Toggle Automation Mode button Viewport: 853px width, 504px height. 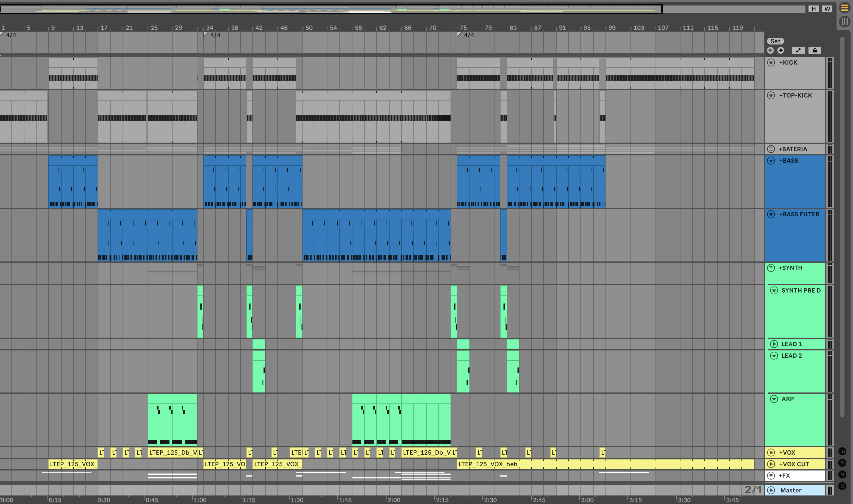click(x=798, y=50)
